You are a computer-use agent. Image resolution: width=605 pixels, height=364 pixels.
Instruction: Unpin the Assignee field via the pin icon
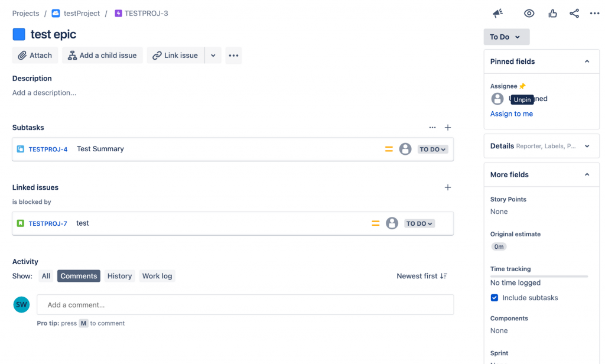pos(522,86)
